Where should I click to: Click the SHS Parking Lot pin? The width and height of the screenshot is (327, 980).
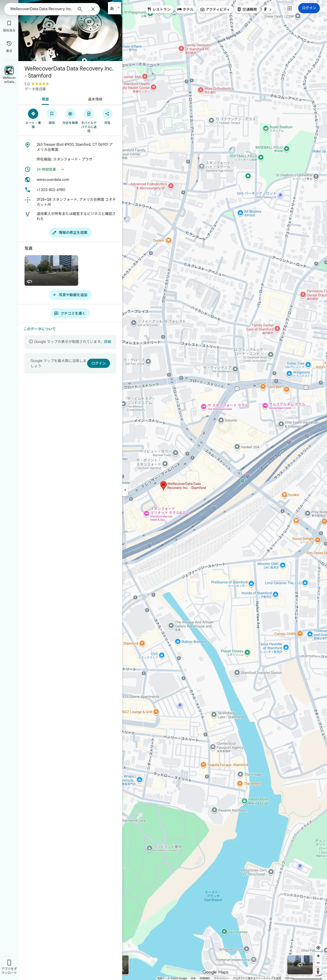[x=281, y=195]
